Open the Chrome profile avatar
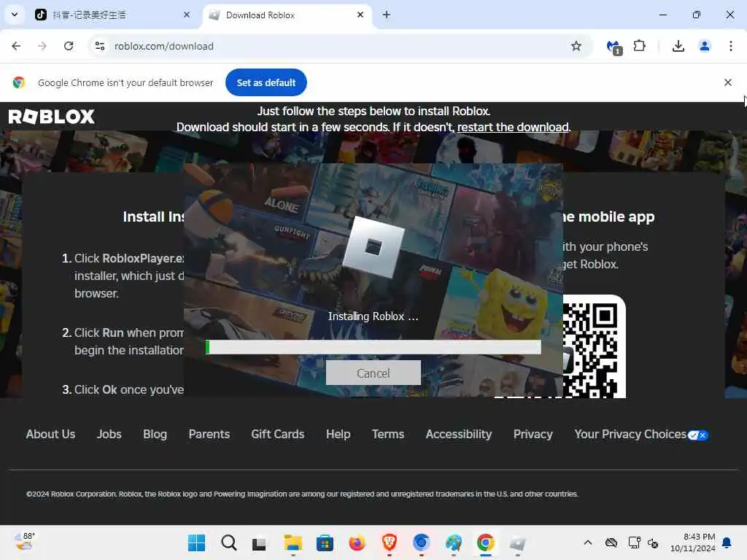The image size is (747, 560). 705,46
